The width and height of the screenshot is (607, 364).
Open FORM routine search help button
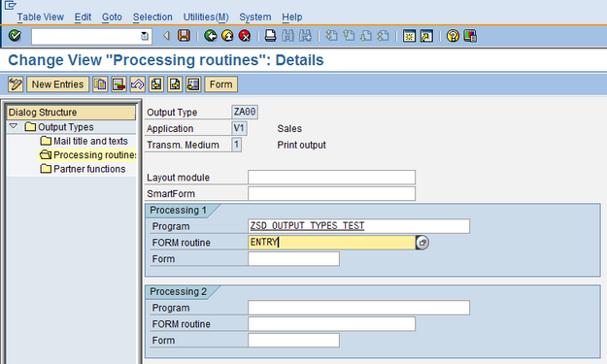(x=422, y=243)
